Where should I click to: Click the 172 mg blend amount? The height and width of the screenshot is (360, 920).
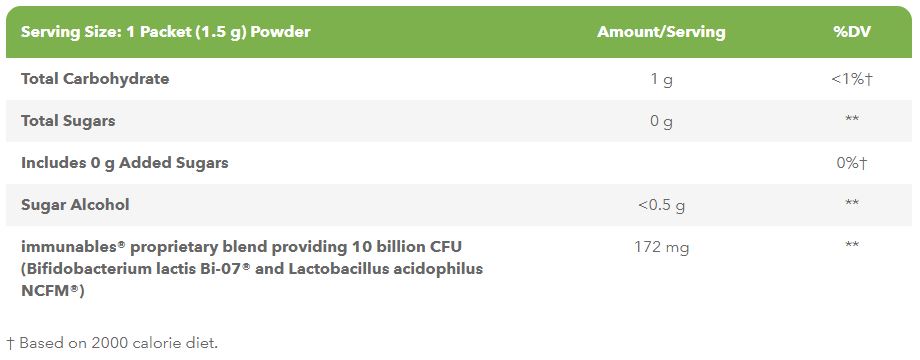(x=661, y=247)
